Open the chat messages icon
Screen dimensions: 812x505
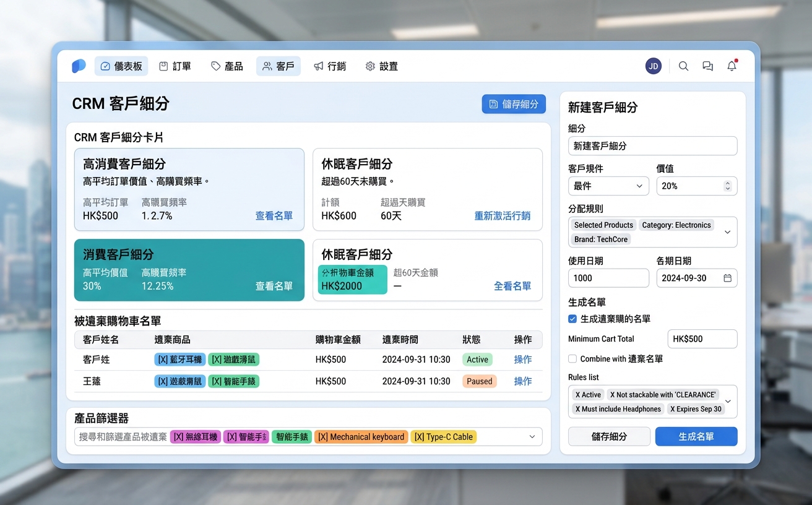[707, 66]
